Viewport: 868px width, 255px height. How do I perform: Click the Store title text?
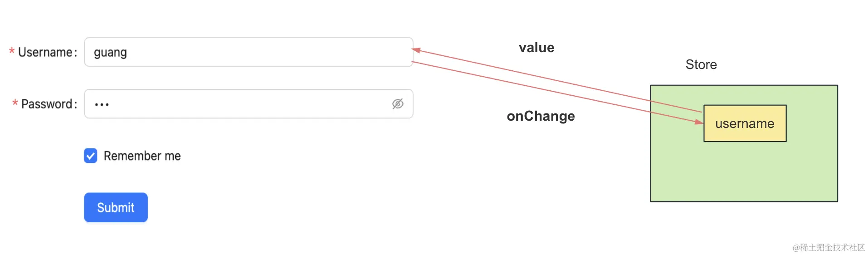click(701, 64)
